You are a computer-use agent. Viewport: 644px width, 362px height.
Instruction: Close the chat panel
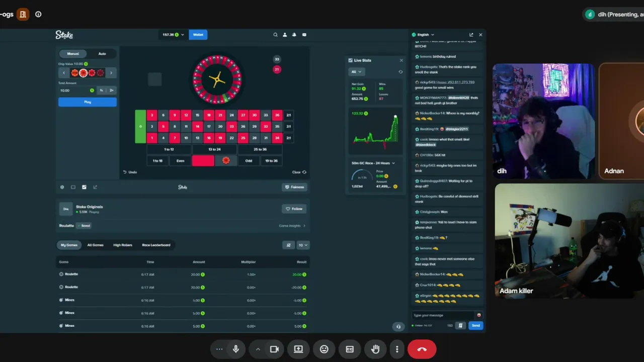(x=480, y=35)
